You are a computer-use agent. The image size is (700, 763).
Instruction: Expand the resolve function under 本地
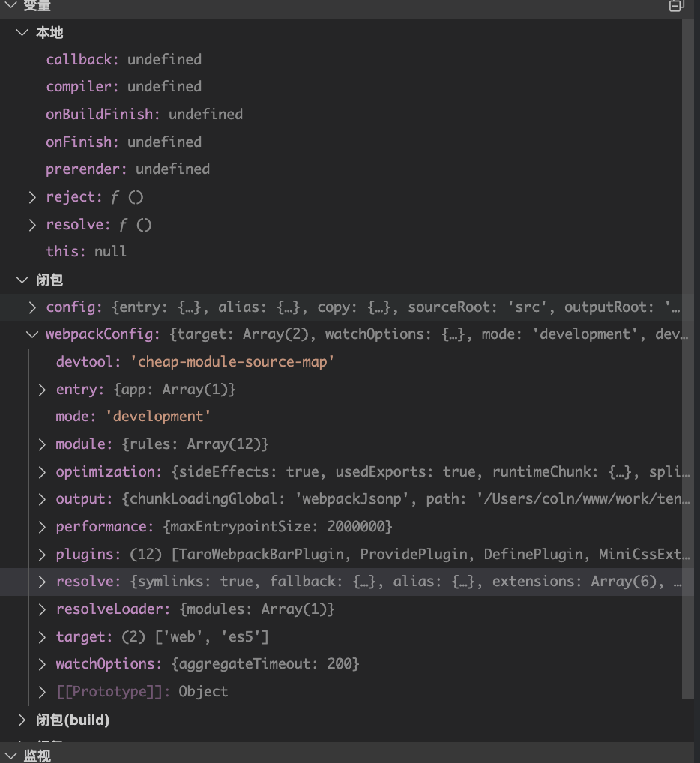32,225
